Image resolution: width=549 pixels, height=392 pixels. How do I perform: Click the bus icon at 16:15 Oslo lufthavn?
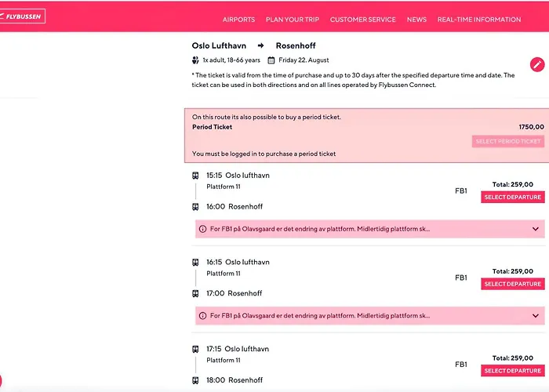(x=195, y=262)
